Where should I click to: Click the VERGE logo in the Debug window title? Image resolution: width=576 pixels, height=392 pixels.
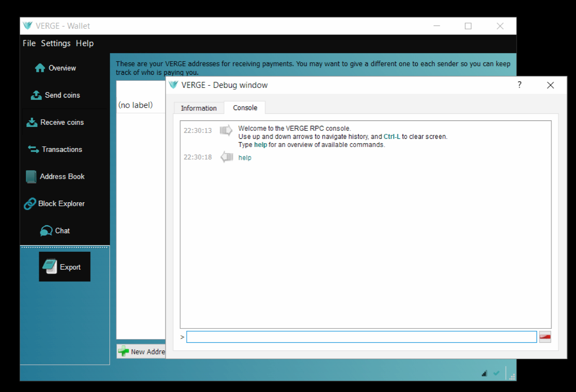coord(174,85)
